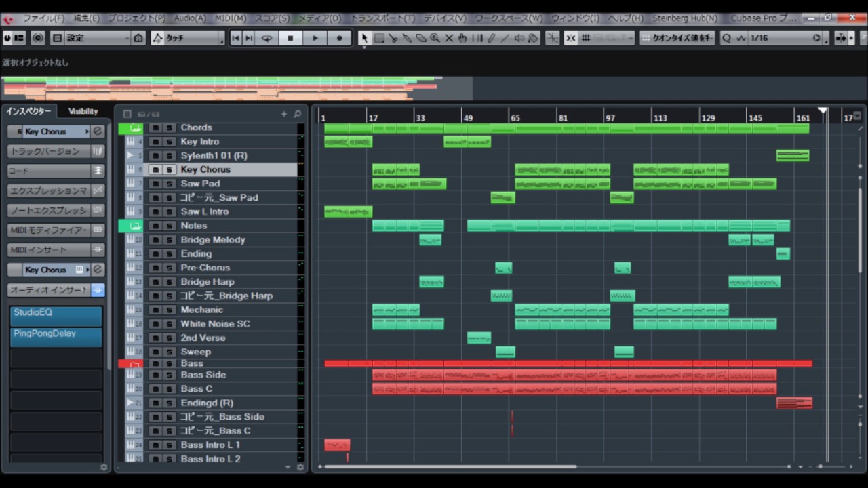Click the Record button
Screen dimensions: 868x488
click(x=339, y=38)
